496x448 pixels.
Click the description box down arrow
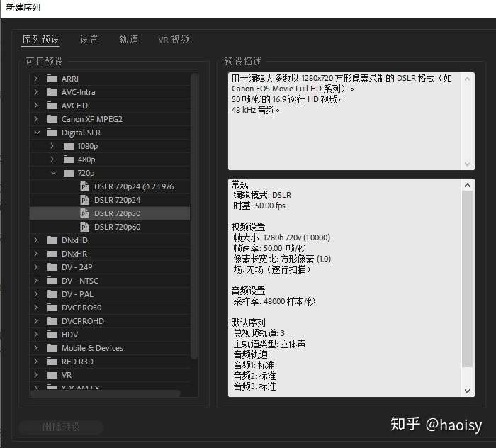467,164
